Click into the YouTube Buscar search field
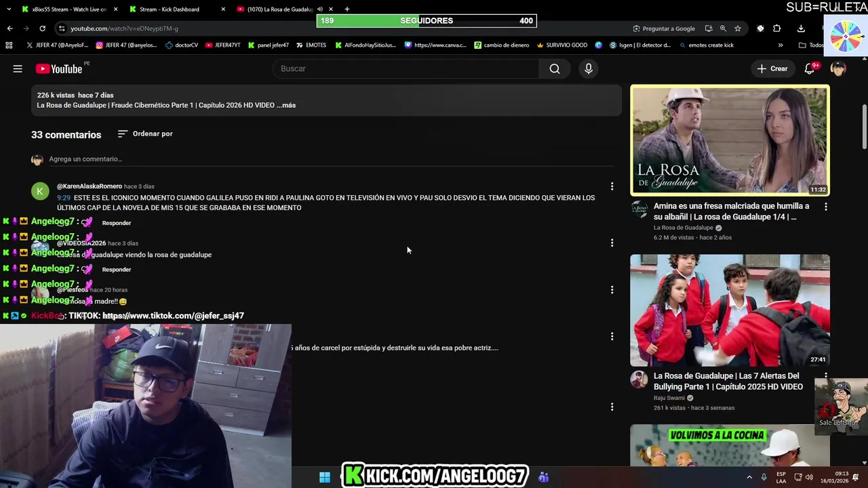The image size is (868, 488). coord(406,68)
